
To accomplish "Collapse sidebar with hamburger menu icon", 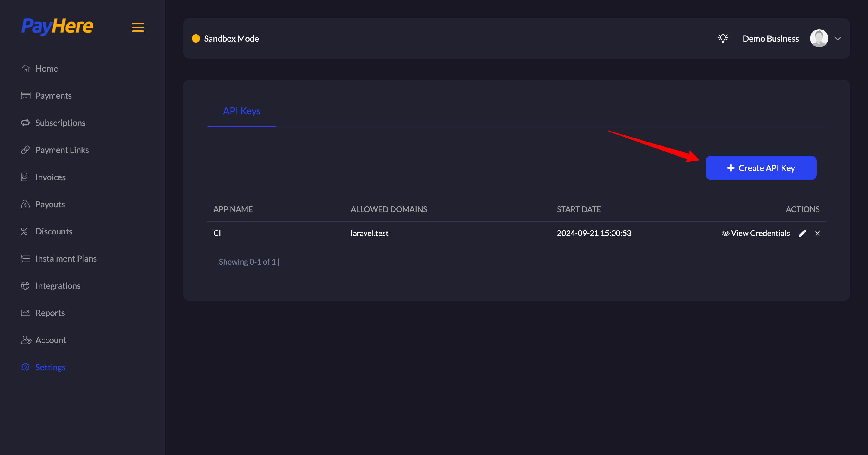I will coord(138,27).
